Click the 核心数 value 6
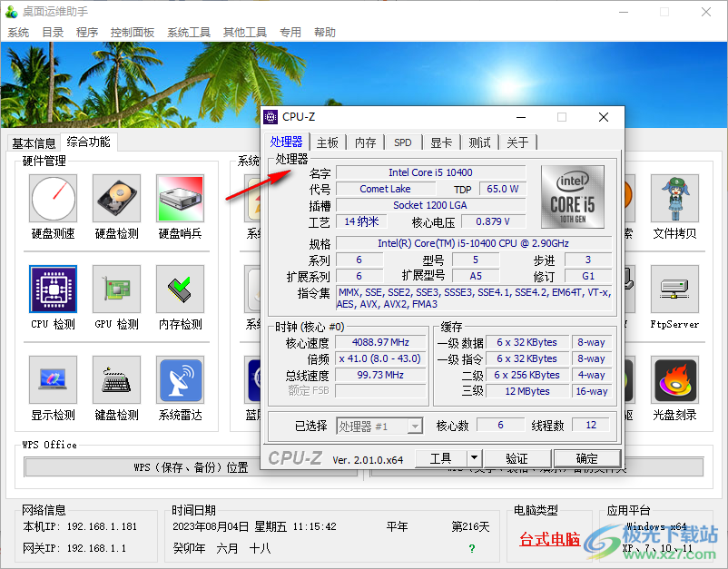 click(500, 425)
